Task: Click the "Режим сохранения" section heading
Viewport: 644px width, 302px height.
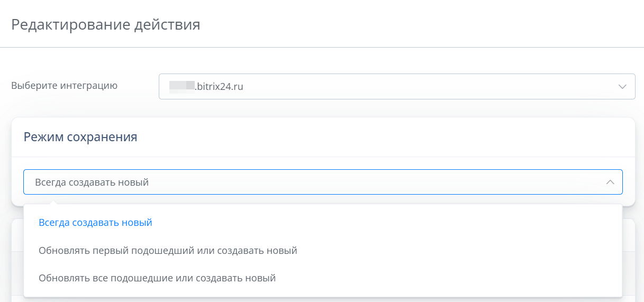Action: (80, 137)
